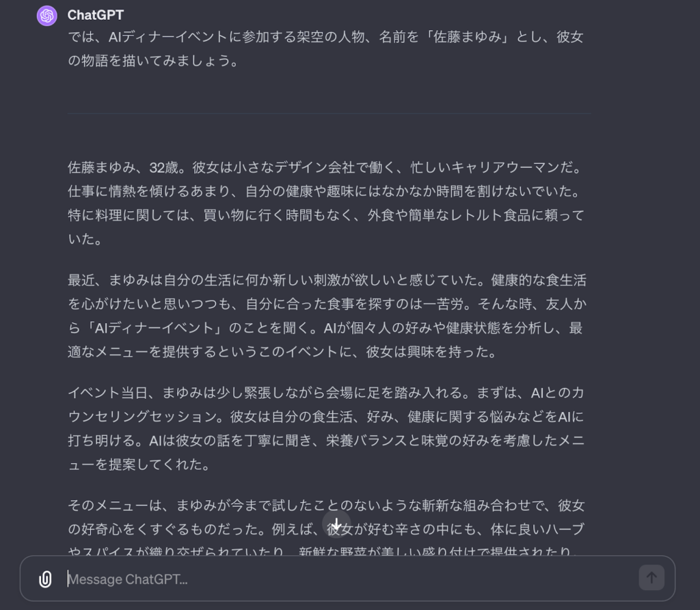Click the ChatGPT purple logo avatar
This screenshot has width=700, height=610.
[47, 16]
